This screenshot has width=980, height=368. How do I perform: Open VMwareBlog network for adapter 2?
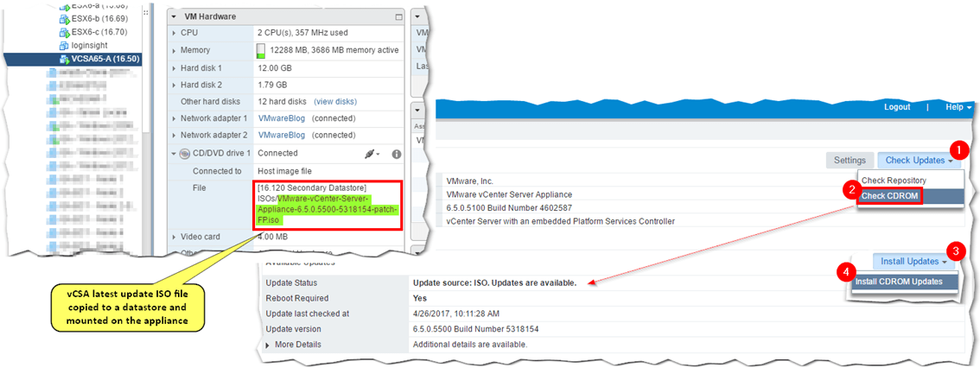coord(281,135)
